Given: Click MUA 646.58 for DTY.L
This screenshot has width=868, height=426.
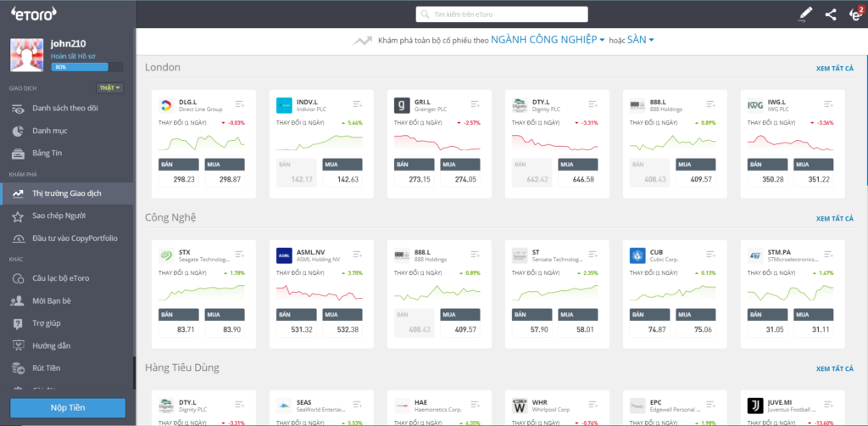Looking at the screenshot, I should (578, 172).
